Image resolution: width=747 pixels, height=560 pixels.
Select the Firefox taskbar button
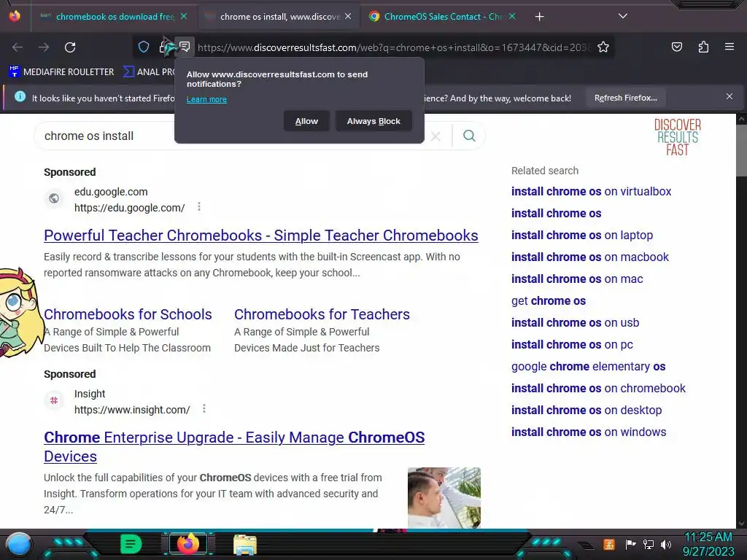(x=188, y=544)
